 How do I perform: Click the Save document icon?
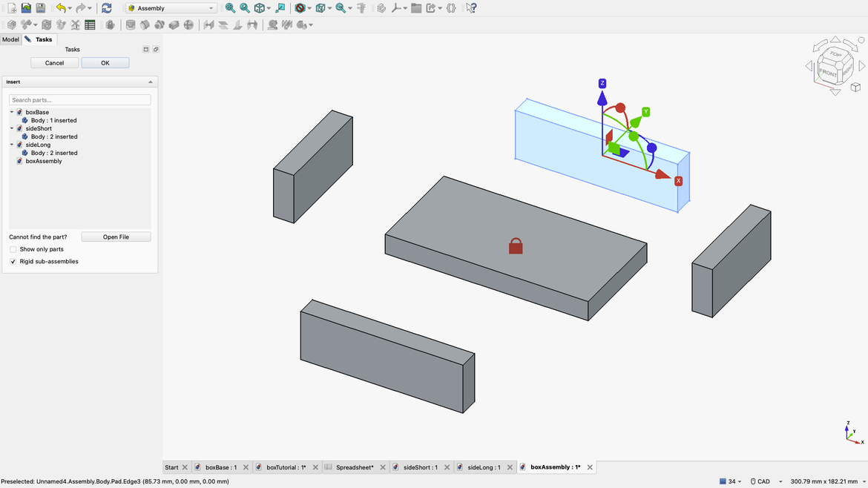point(40,8)
